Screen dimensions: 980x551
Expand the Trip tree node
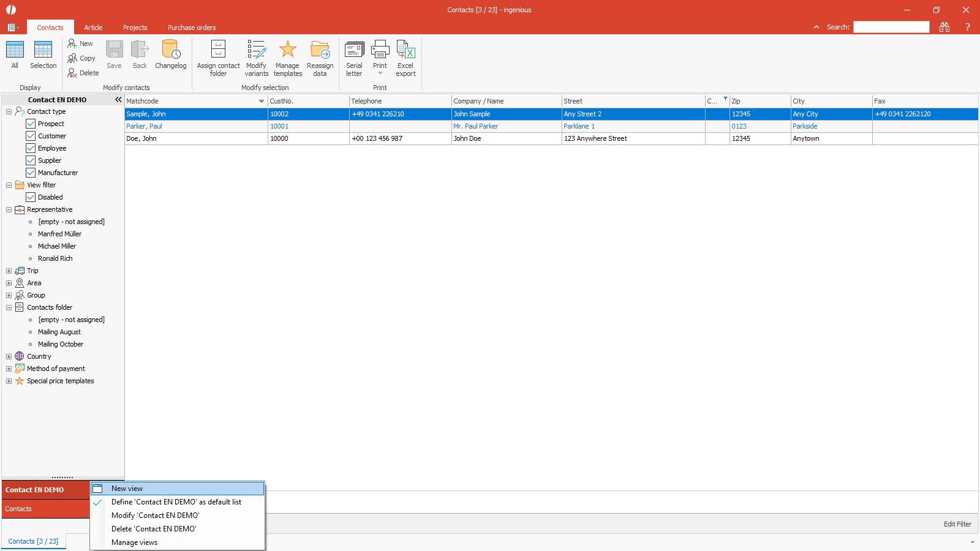point(9,271)
